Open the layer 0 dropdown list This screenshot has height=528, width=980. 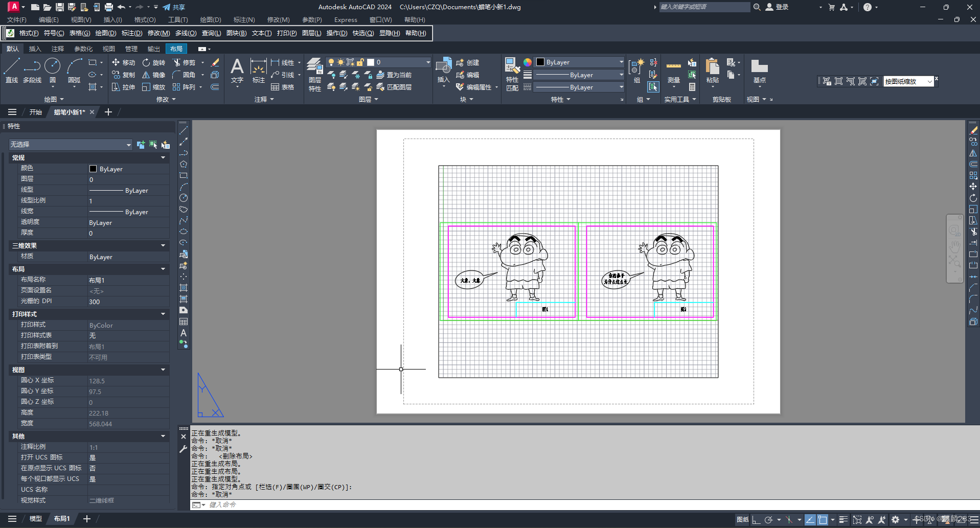click(428, 62)
